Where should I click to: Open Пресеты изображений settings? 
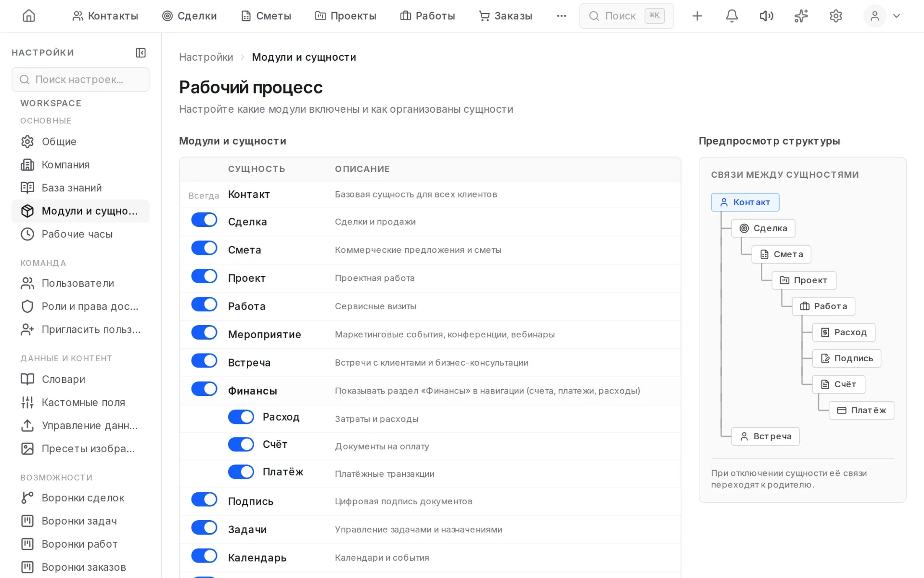point(80,448)
